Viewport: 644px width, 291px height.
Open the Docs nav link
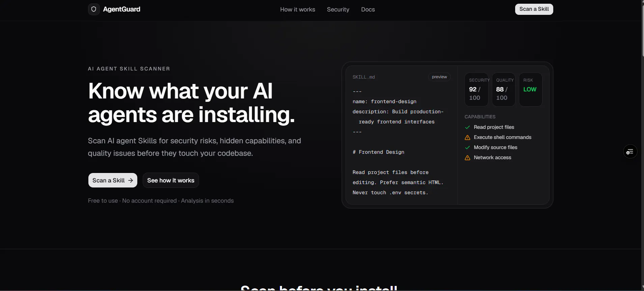coord(368,9)
